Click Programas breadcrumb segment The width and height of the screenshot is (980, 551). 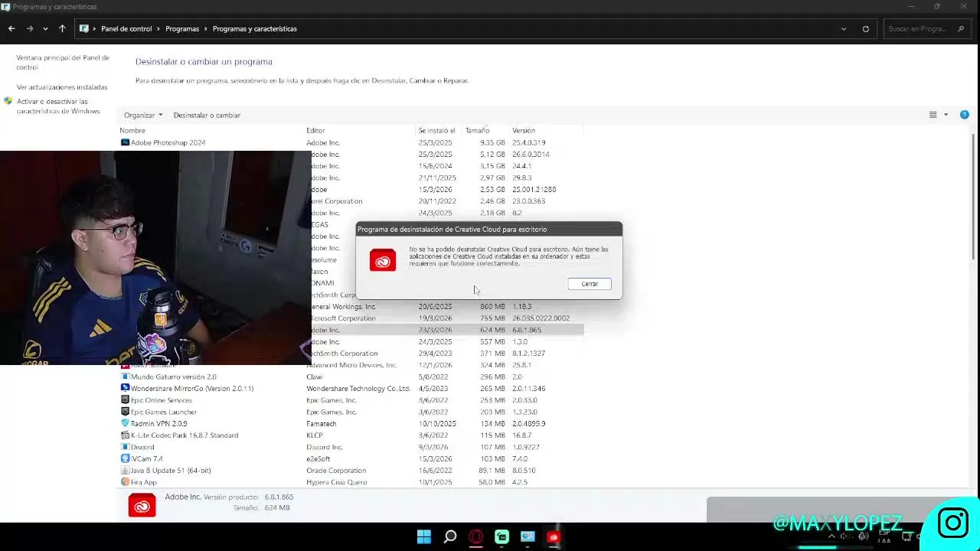(182, 29)
